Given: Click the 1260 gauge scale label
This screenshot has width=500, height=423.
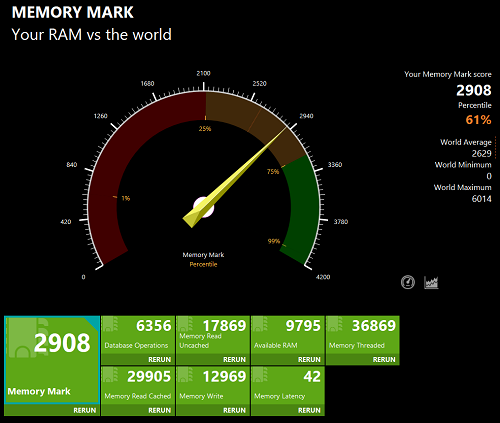Looking at the screenshot, I should coord(100,116).
